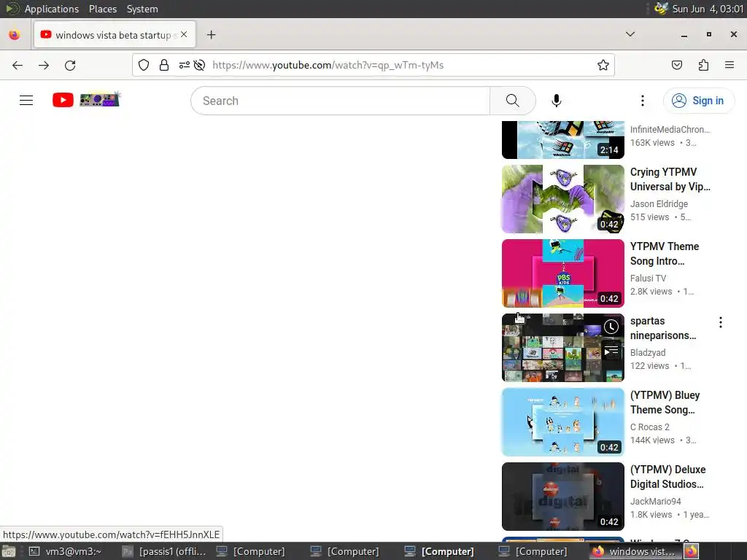
Task: Switch to the passis1 (offli... taskbar item
Action: (x=165, y=551)
